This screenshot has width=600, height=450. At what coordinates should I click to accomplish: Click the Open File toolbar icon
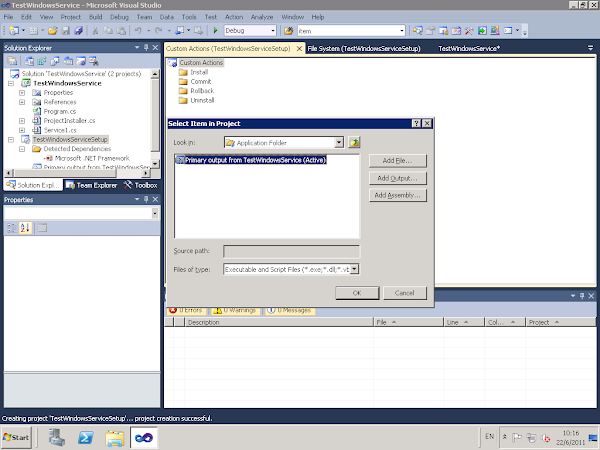pos(53,31)
